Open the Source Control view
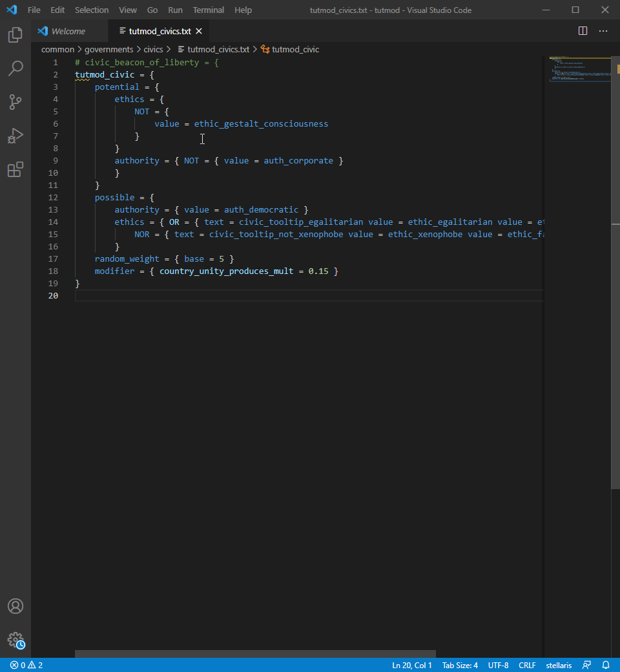Screen dimensions: 620x672 15,102
